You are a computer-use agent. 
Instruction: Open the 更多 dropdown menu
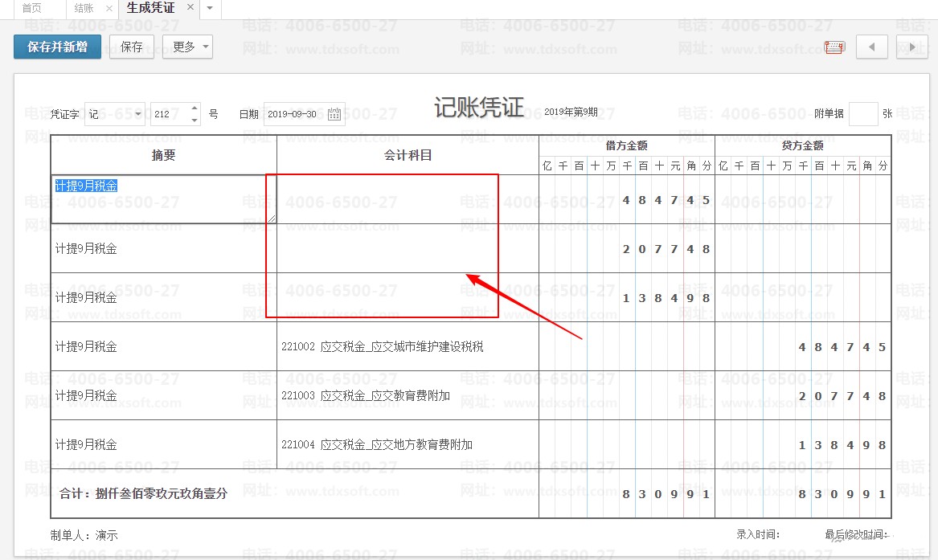click(187, 47)
